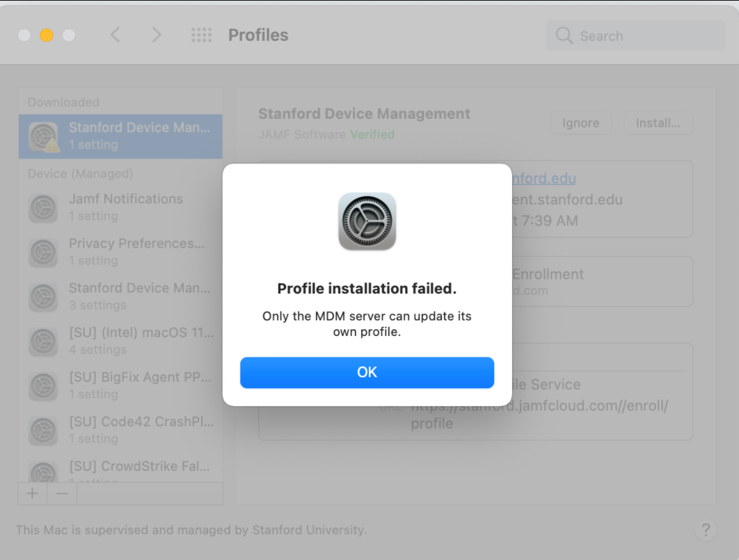The width and height of the screenshot is (739, 560).
Task: Click the stanford.edu email link
Action: point(543,179)
